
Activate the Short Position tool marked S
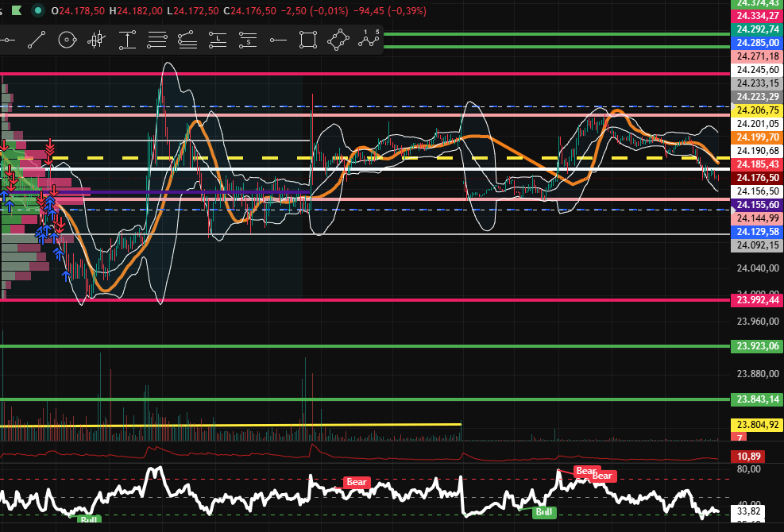tap(248, 39)
